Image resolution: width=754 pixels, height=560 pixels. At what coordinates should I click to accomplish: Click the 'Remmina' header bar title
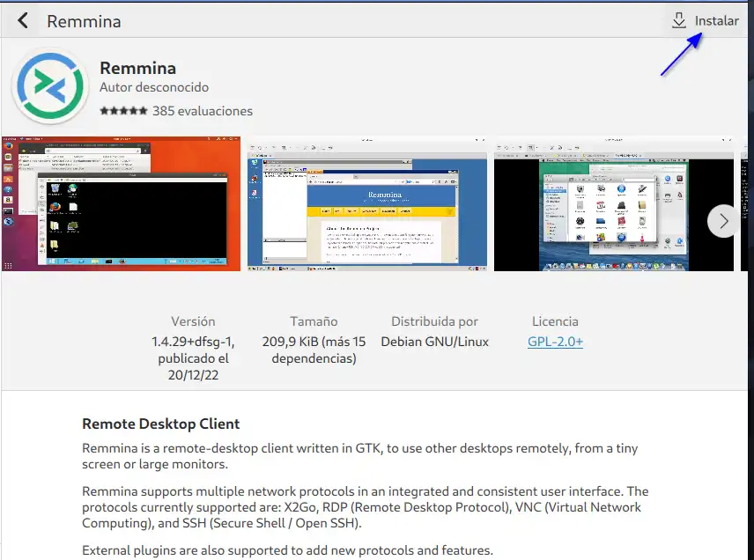pyautogui.click(x=84, y=21)
